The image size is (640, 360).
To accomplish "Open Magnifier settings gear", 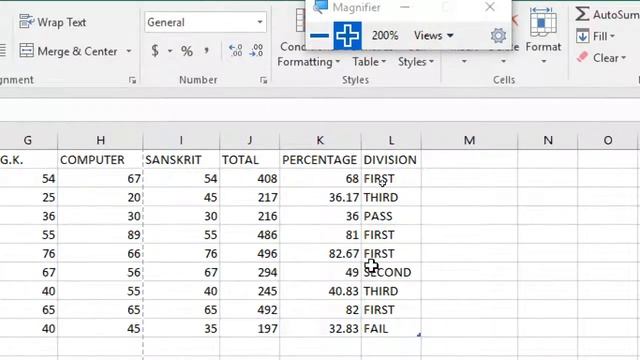I will click(x=498, y=36).
